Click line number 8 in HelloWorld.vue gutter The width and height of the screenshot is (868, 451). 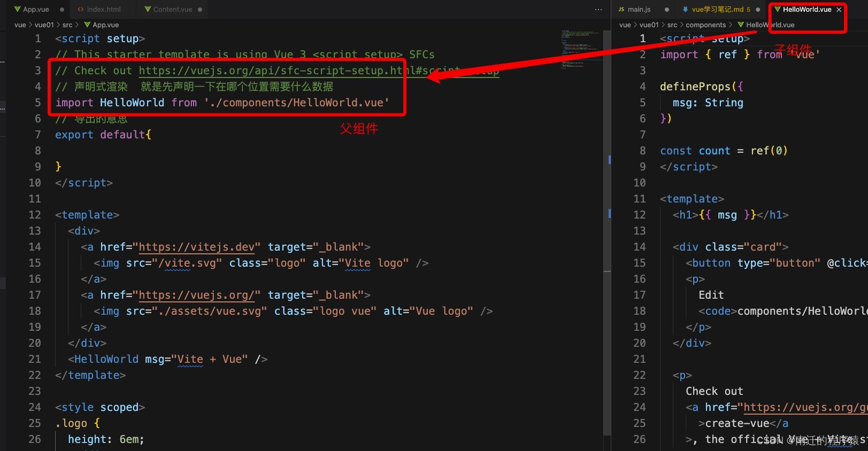[x=642, y=151]
